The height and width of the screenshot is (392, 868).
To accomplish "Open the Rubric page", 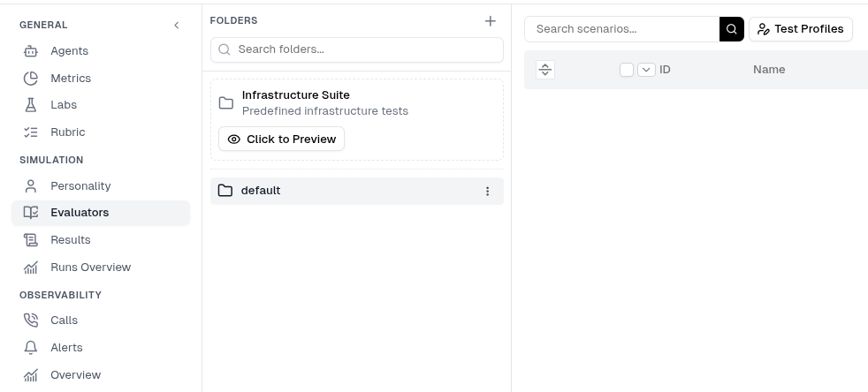I will (x=67, y=132).
